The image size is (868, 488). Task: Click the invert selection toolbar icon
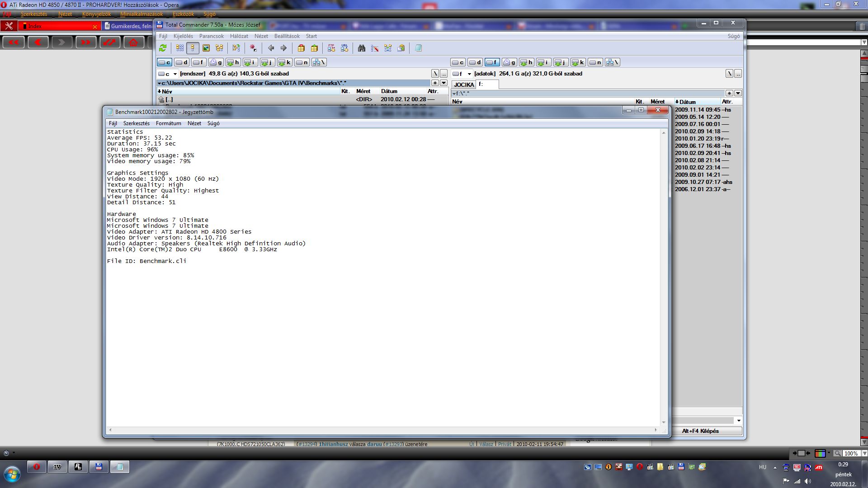[236, 48]
